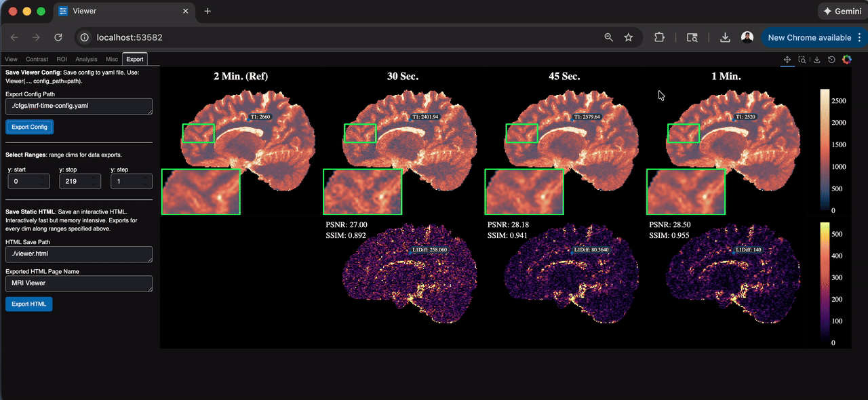Image resolution: width=868 pixels, height=400 pixels.
Task: Click the T1 colorbar scale
Action: pos(825,150)
